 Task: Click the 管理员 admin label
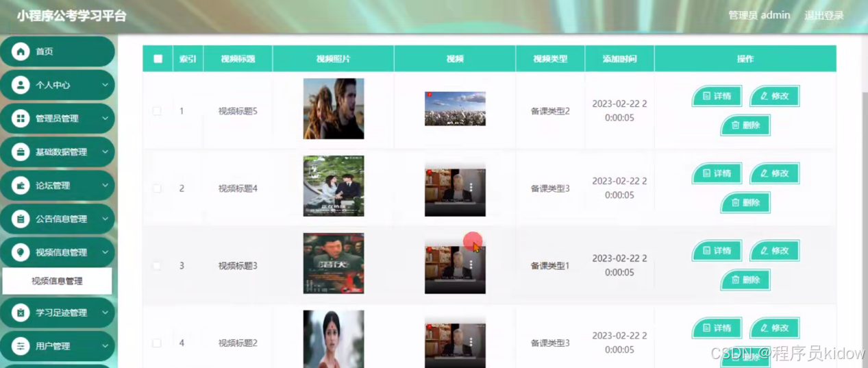click(759, 16)
